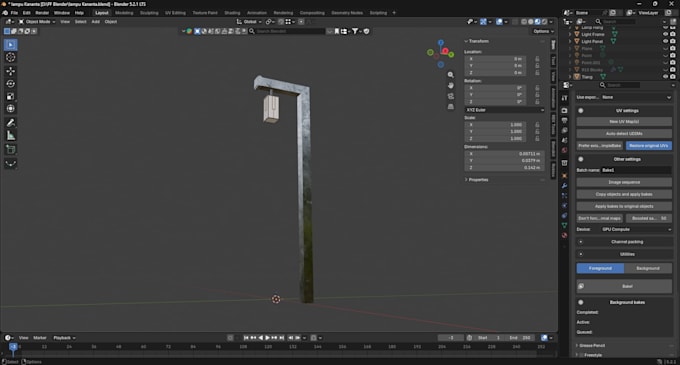The height and width of the screenshot is (365, 680).
Task: Click the viewport zoom magnifier icon
Action: point(451,75)
